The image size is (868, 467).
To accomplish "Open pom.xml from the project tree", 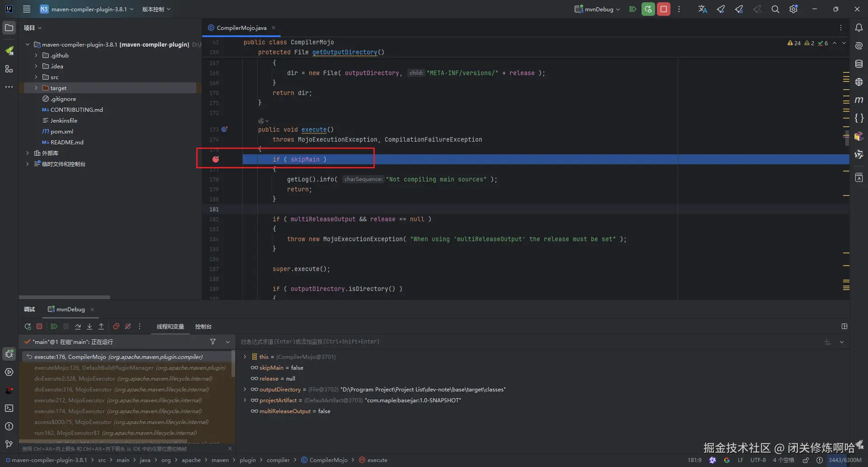I will tap(61, 131).
